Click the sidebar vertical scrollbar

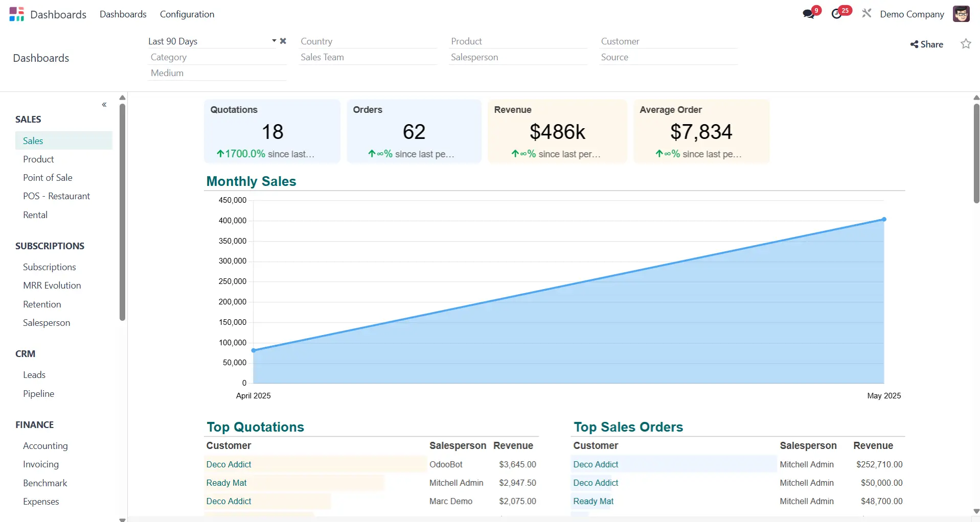tap(122, 212)
